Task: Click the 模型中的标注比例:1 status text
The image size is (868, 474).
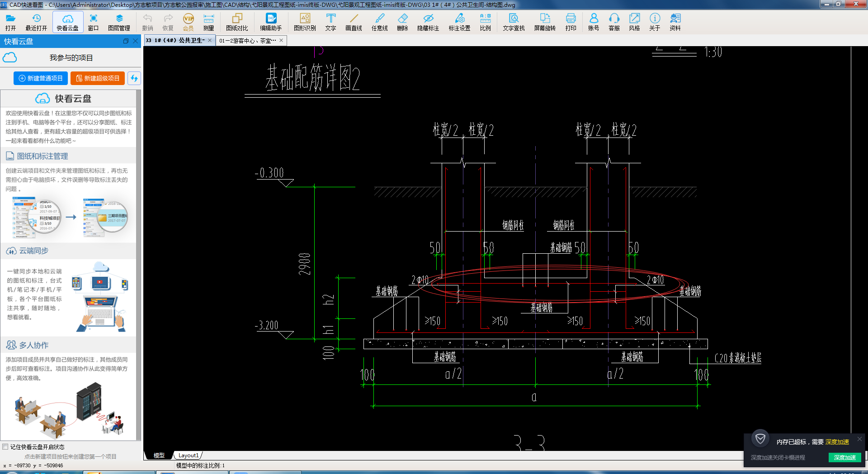Action: [x=200, y=465]
